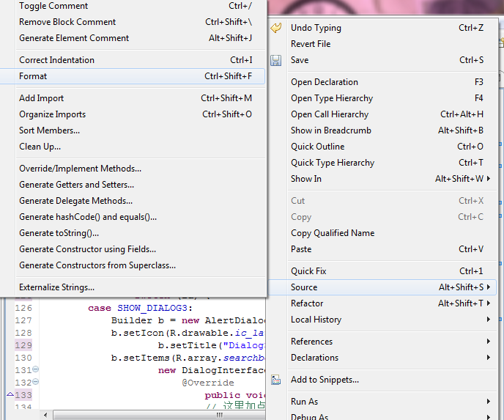Open the Source menu item
Viewport: 504px width, 420px height.
[382, 287]
